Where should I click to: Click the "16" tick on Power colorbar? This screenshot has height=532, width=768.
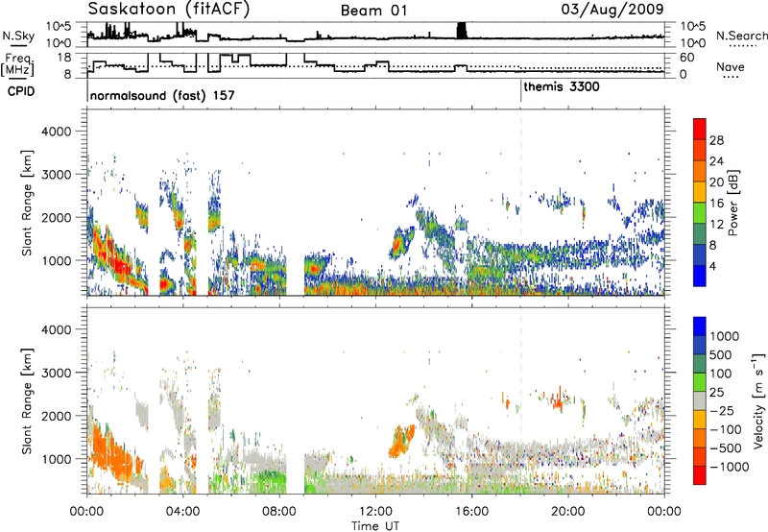(716, 203)
